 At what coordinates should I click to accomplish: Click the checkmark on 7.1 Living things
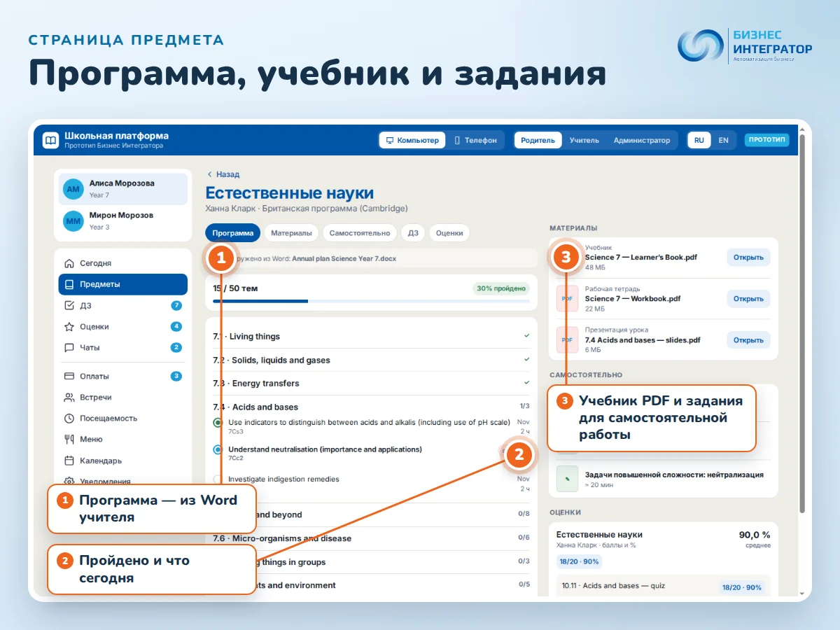coord(526,336)
